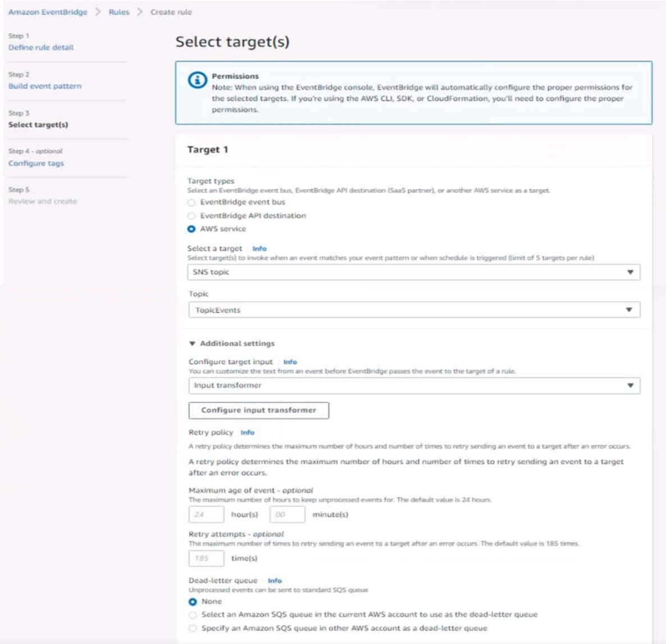The image size is (666, 644).
Task: Click the Permissions info circle icon
Action: (x=198, y=80)
